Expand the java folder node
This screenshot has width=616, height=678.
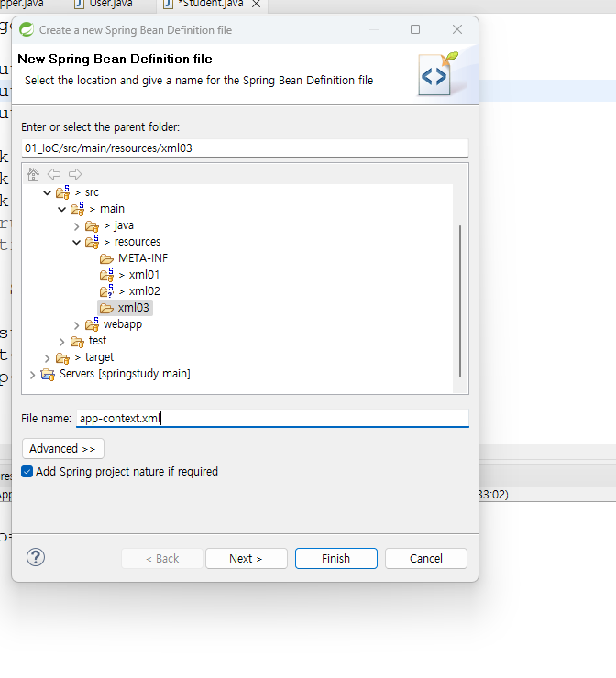pyautogui.click(x=77, y=226)
